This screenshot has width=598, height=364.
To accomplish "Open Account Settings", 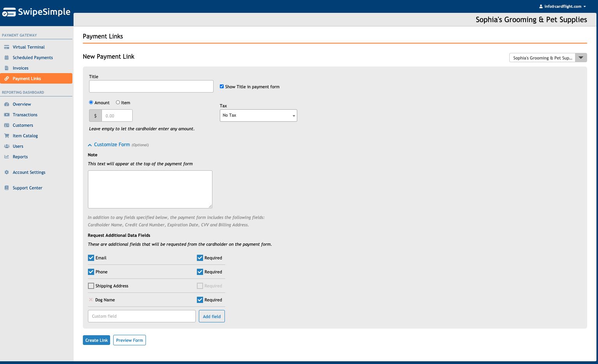I will pyautogui.click(x=29, y=172).
